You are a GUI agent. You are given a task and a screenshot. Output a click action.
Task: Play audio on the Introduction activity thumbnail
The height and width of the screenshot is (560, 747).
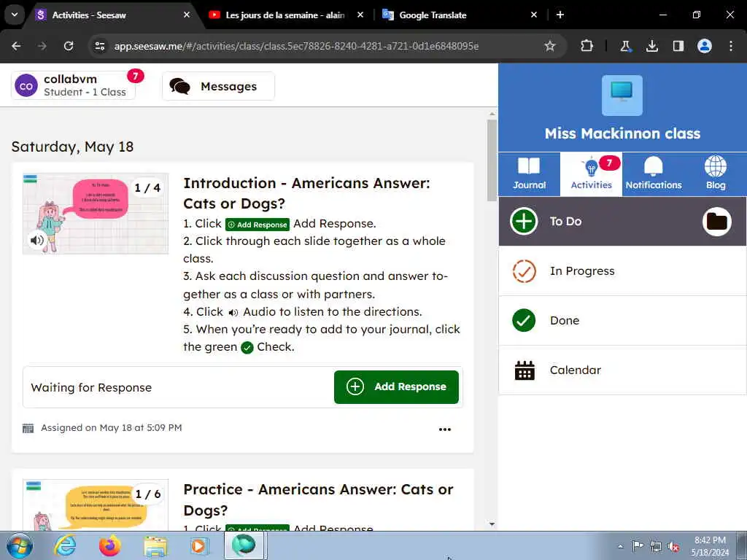pos(37,240)
